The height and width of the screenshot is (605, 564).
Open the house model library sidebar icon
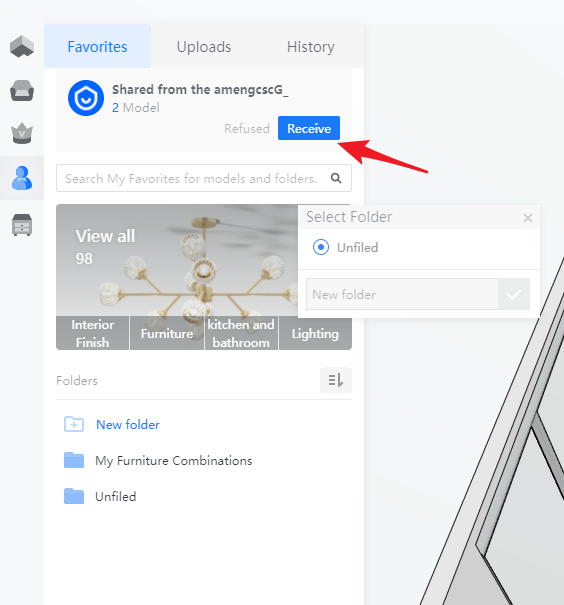pyautogui.click(x=22, y=47)
